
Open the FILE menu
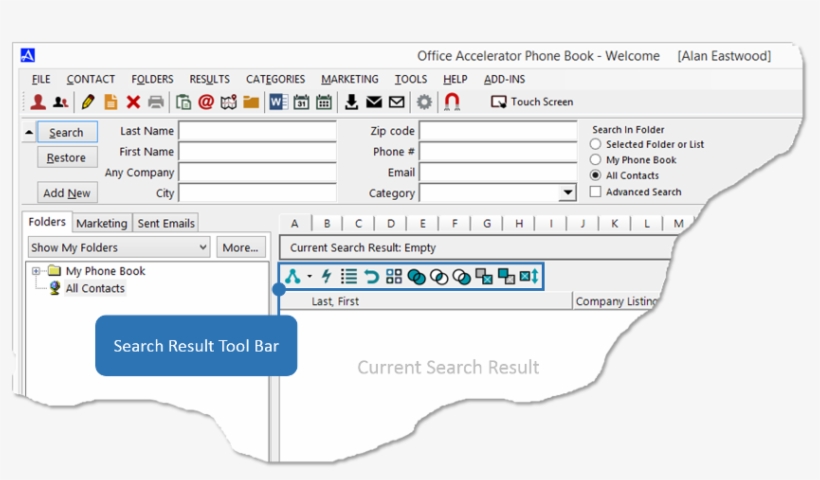pos(41,79)
